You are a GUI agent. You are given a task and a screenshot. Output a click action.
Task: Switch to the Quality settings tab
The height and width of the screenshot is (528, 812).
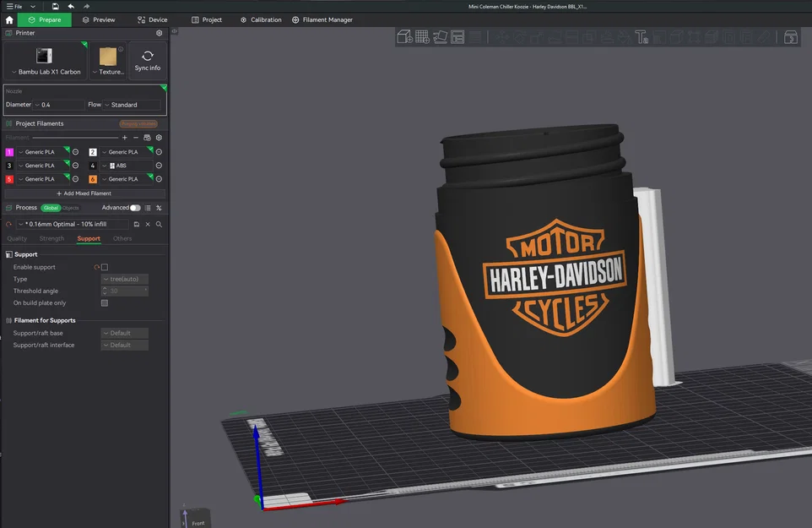[17, 238]
